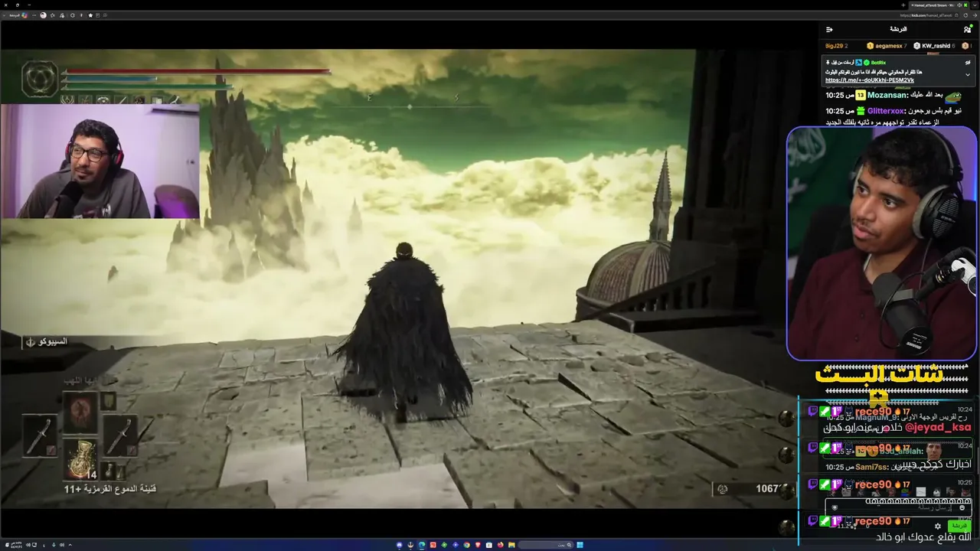The height and width of the screenshot is (551, 980).
Task: Collapse the chat panel with the arrow icon
Action: (x=829, y=29)
